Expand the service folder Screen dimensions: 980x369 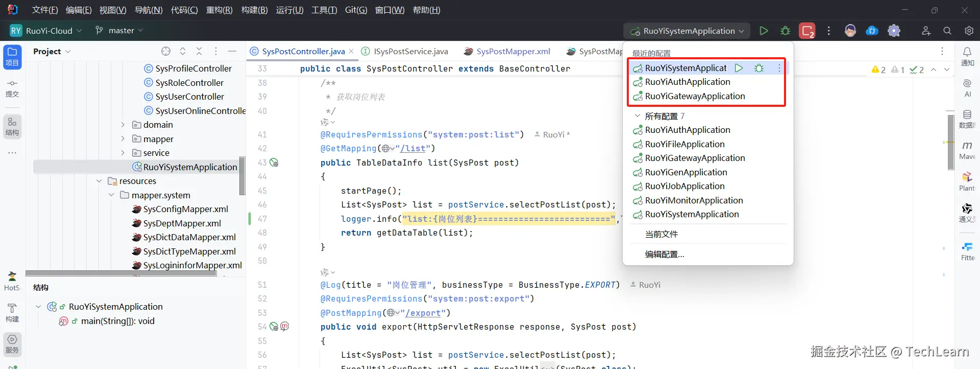tap(122, 153)
